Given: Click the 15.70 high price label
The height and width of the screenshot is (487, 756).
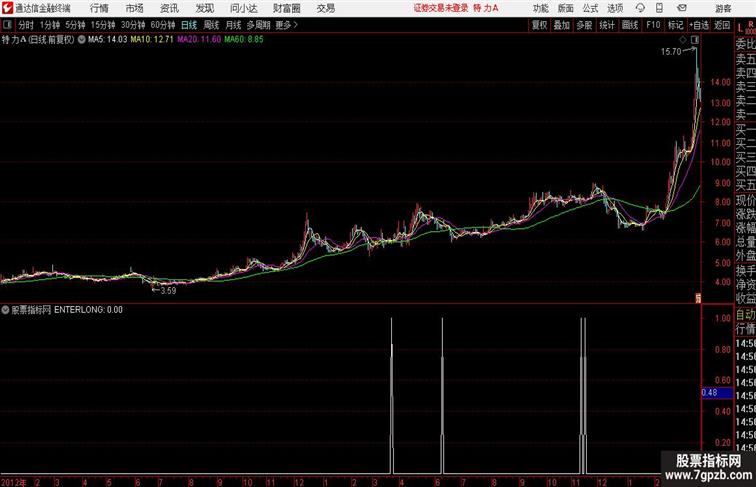Looking at the screenshot, I should (671, 52).
